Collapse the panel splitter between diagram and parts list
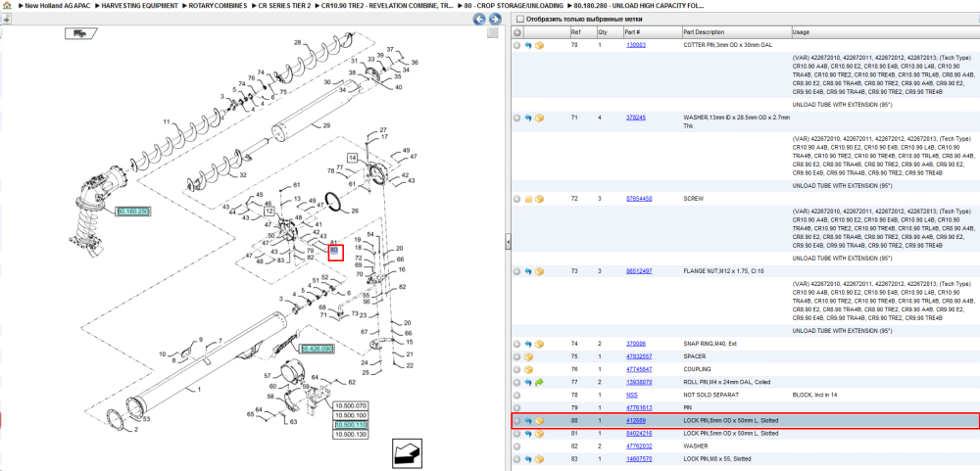980x471 pixels. coord(508,242)
